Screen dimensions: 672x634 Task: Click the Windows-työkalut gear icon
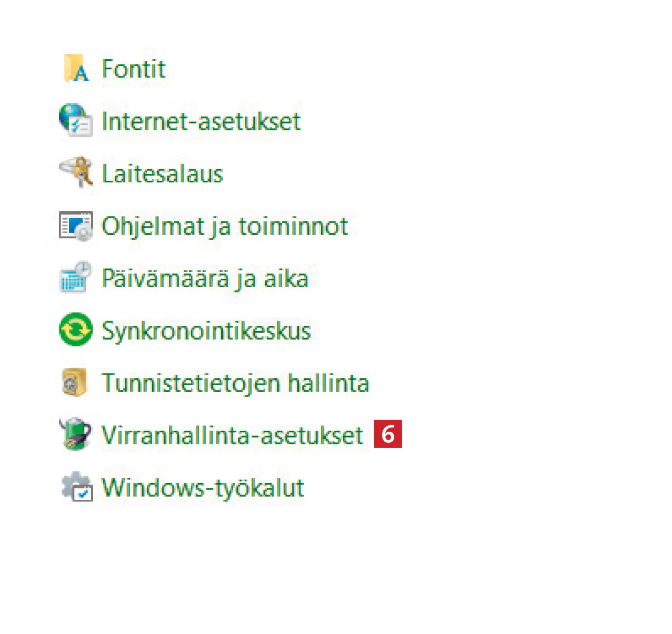(x=77, y=487)
